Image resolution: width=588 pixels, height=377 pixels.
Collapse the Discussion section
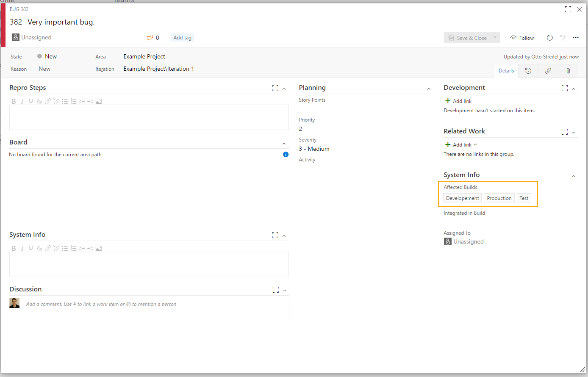pyautogui.click(x=284, y=290)
